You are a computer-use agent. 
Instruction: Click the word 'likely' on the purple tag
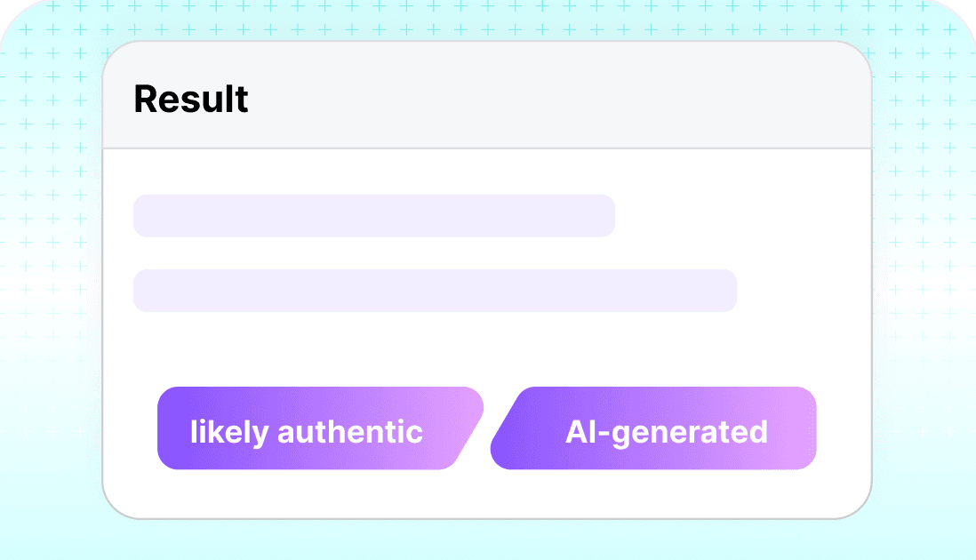pos(229,432)
